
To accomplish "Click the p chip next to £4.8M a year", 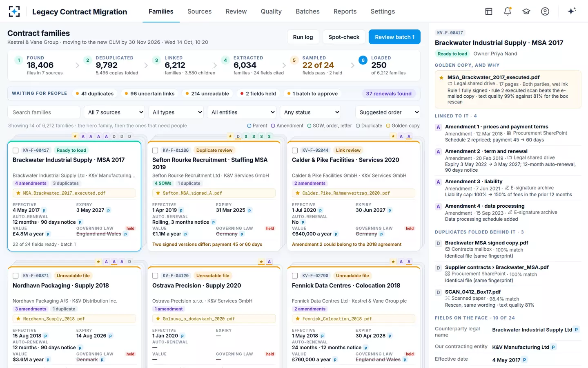I will click(48, 234).
